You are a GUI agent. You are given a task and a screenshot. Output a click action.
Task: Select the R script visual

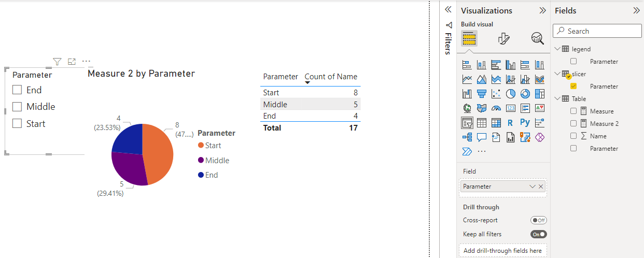click(x=510, y=123)
